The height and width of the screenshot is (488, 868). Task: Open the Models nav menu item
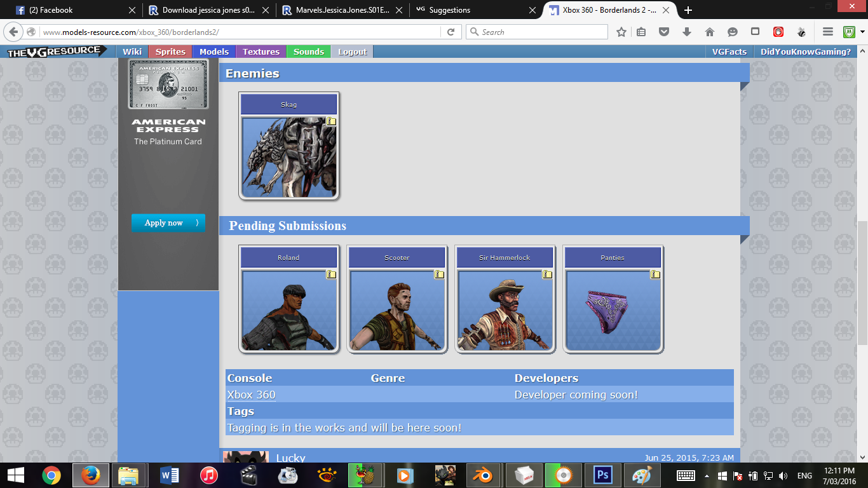click(214, 52)
